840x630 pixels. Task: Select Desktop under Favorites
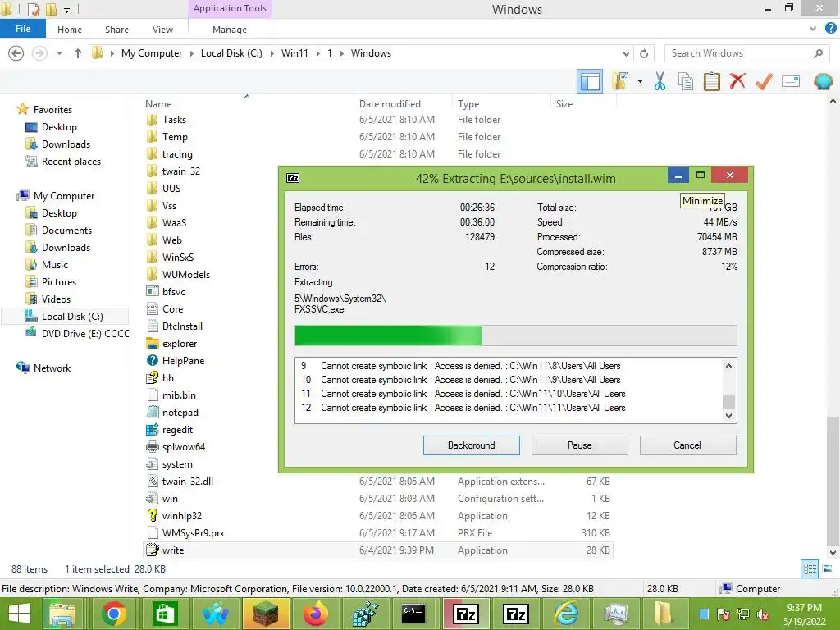click(59, 127)
